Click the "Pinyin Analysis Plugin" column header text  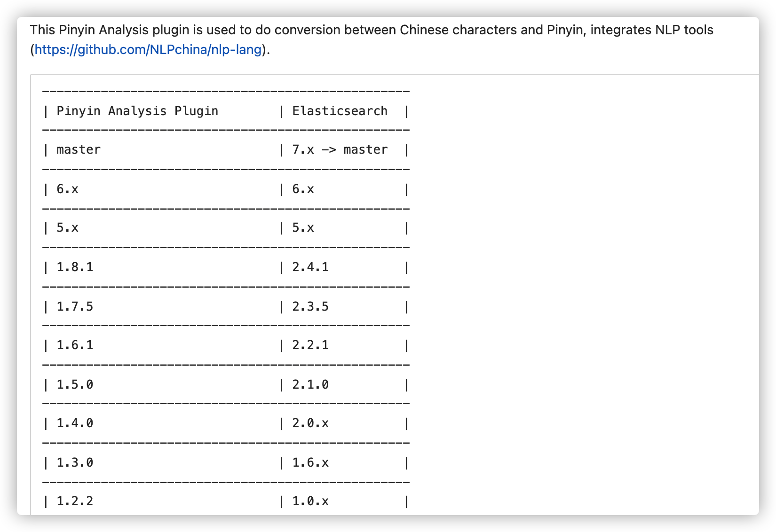coord(137,111)
